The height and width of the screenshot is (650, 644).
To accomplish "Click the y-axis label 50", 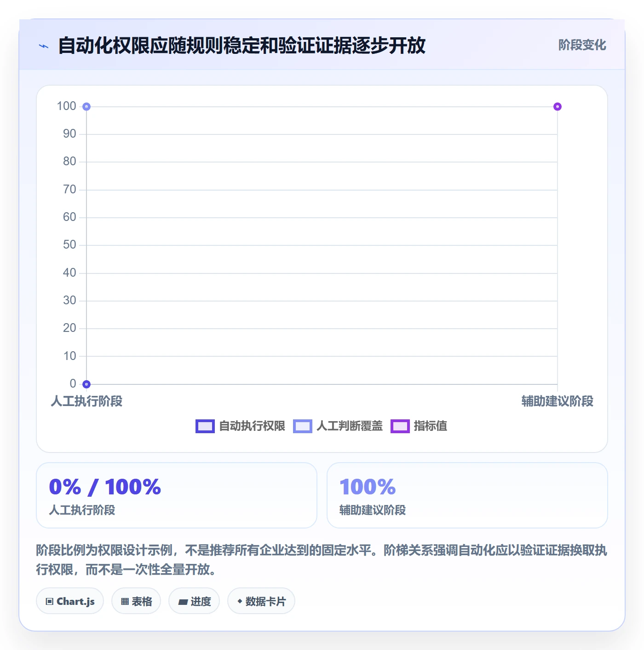I will coord(69,244).
